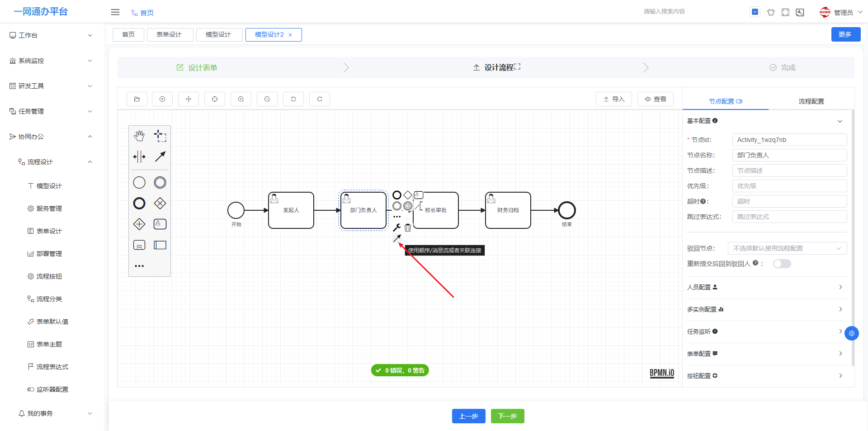Create a parallel gateway from palette
The height and width of the screenshot is (431, 868).
coord(139,224)
